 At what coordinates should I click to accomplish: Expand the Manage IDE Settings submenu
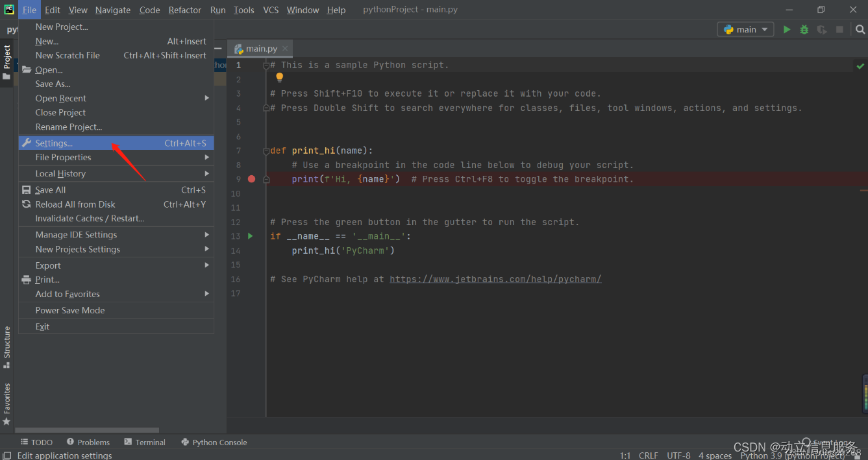coord(116,234)
